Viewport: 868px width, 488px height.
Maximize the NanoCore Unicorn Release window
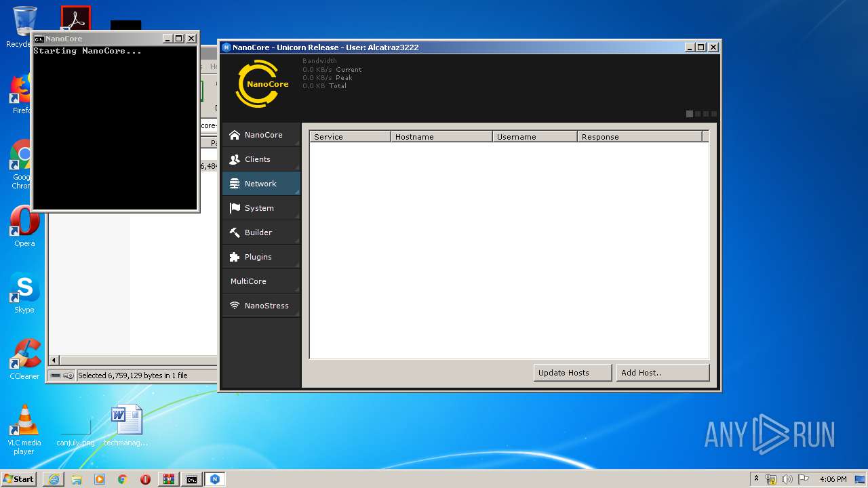click(x=702, y=47)
